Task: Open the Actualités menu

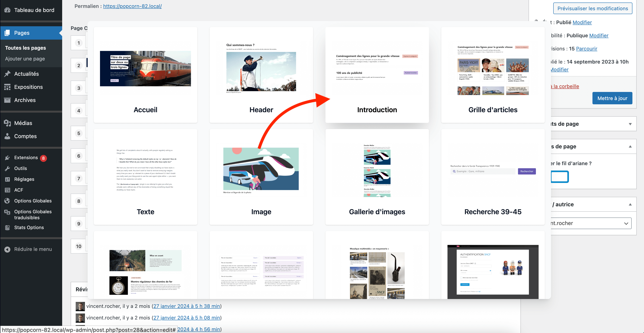Action: point(26,74)
